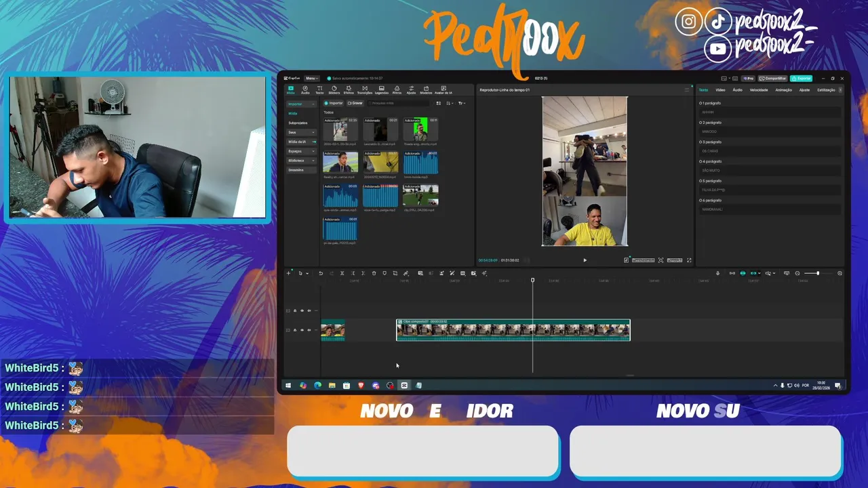Adjust the timeline zoom slider
The width and height of the screenshot is (868, 488).
818,273
